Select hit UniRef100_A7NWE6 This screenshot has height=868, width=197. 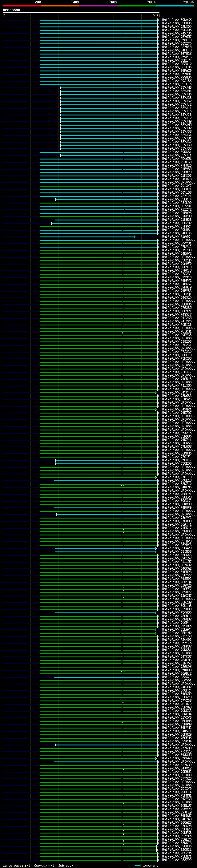(177, 165)
